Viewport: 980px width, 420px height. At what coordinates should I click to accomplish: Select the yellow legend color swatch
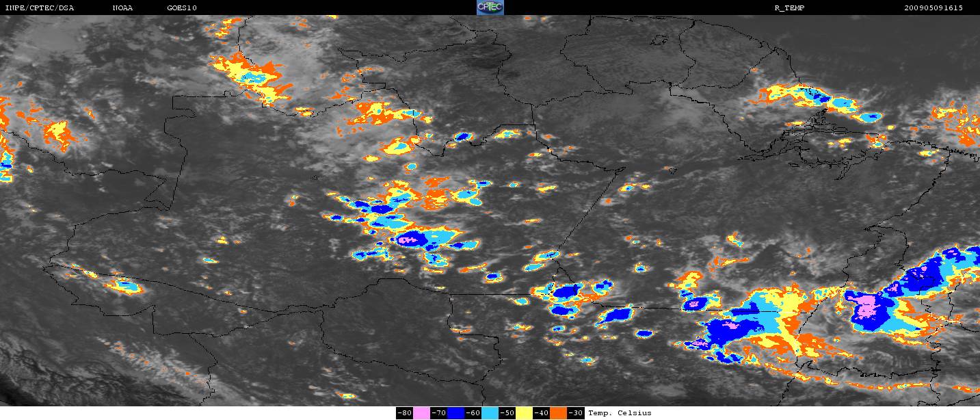tap(524, 413)
